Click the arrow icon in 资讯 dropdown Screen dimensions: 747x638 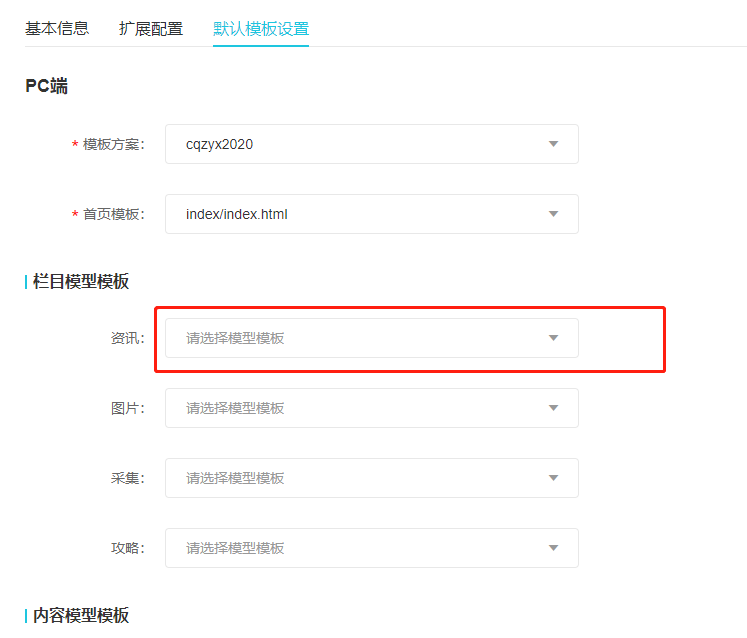click(553, 338)
